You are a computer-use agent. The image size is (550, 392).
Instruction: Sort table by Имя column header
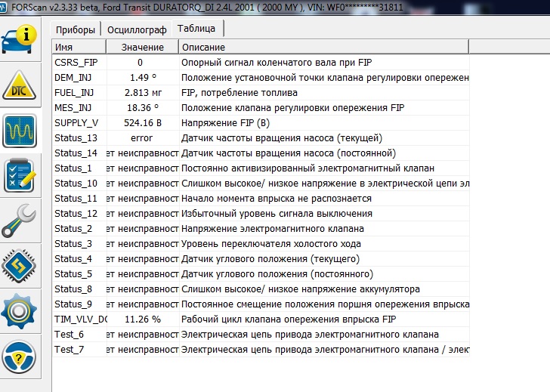point(79,47)
